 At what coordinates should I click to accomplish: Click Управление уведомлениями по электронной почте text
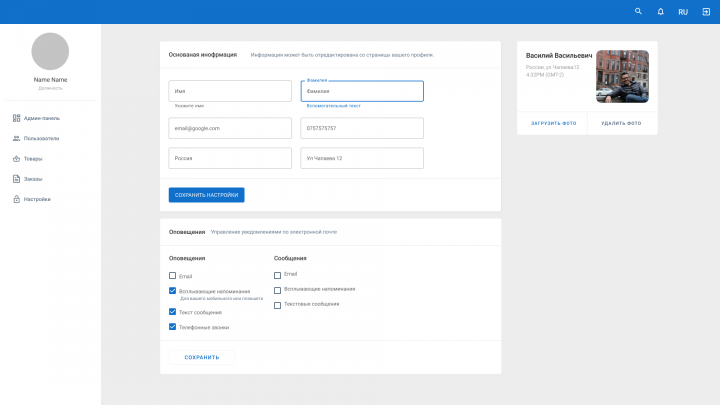point(274,232)
